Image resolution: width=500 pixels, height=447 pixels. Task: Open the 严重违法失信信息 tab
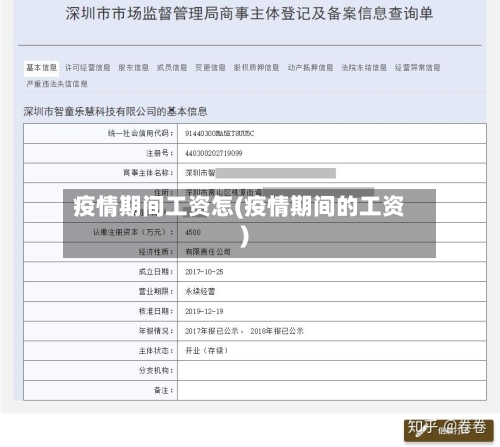pos(57,84)
